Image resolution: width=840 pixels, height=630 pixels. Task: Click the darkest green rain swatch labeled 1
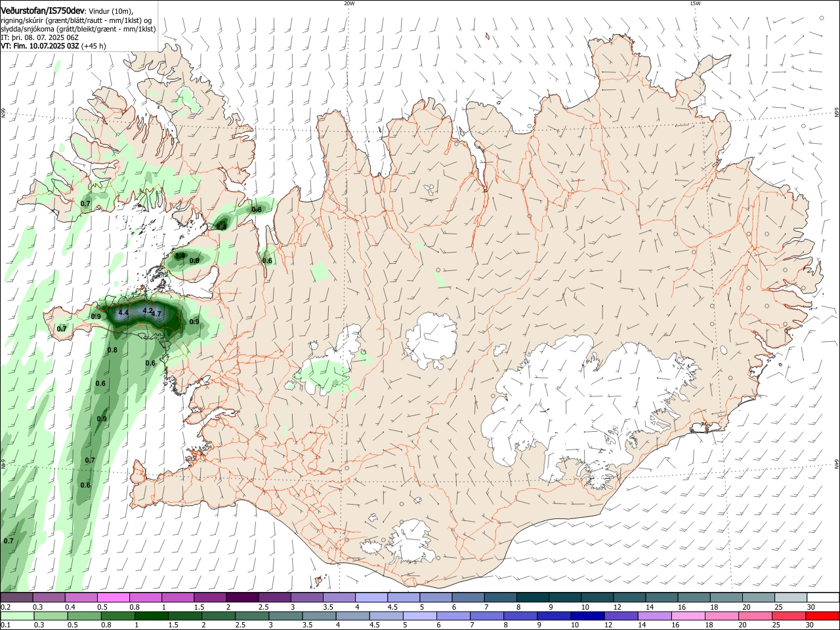point(150,616)
